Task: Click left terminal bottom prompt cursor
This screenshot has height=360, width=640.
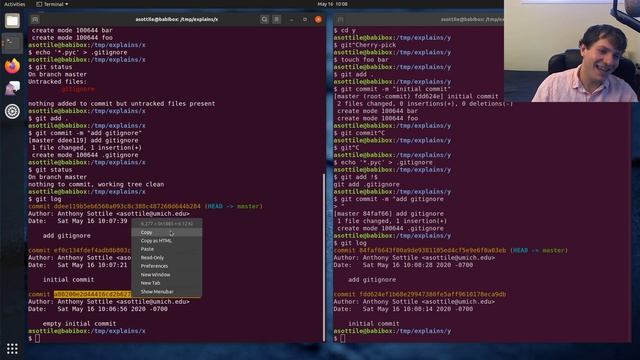Action: tap(38, 338)
